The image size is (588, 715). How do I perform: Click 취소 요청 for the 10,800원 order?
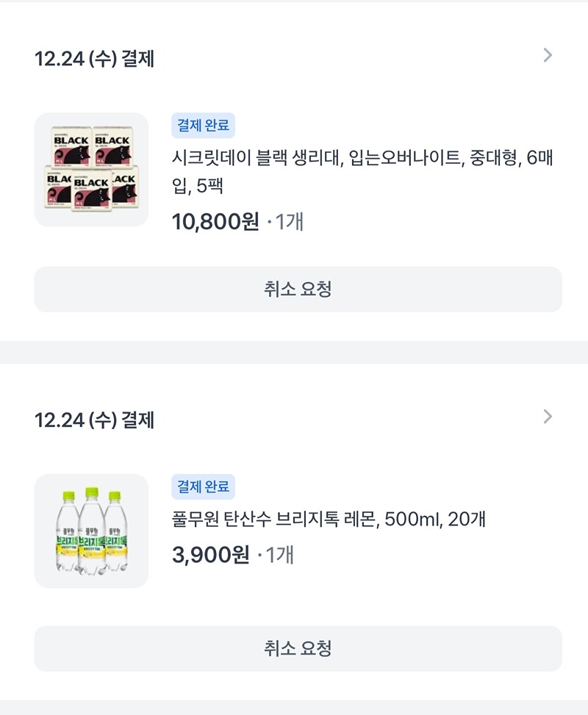click(298, 289)
